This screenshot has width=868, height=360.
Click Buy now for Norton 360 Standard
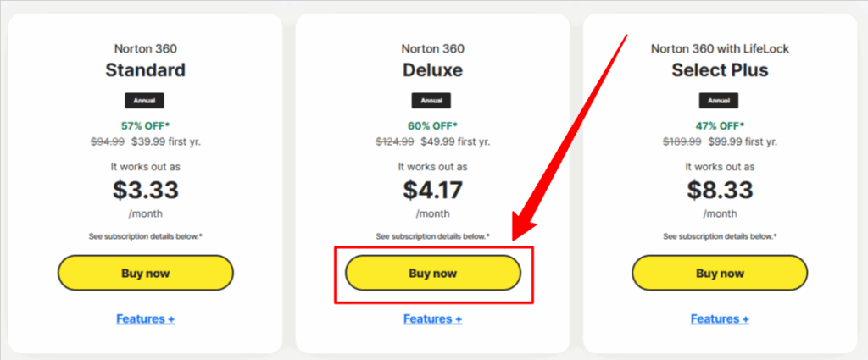click(145, 273)
